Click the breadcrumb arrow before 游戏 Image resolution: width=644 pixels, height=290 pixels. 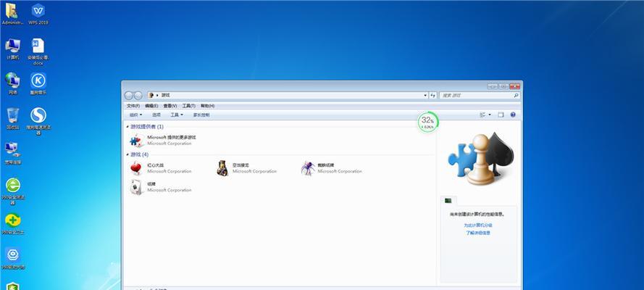[157, 95]
